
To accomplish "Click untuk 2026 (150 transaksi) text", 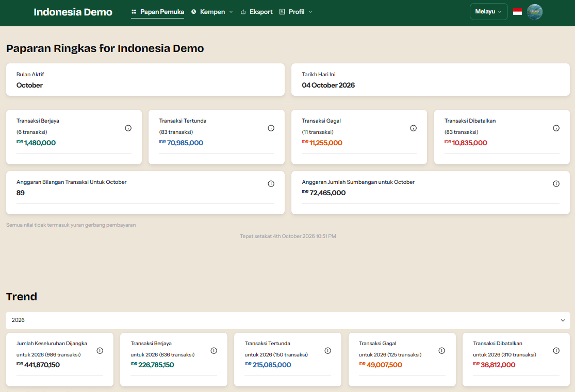I will pos(276,354).
